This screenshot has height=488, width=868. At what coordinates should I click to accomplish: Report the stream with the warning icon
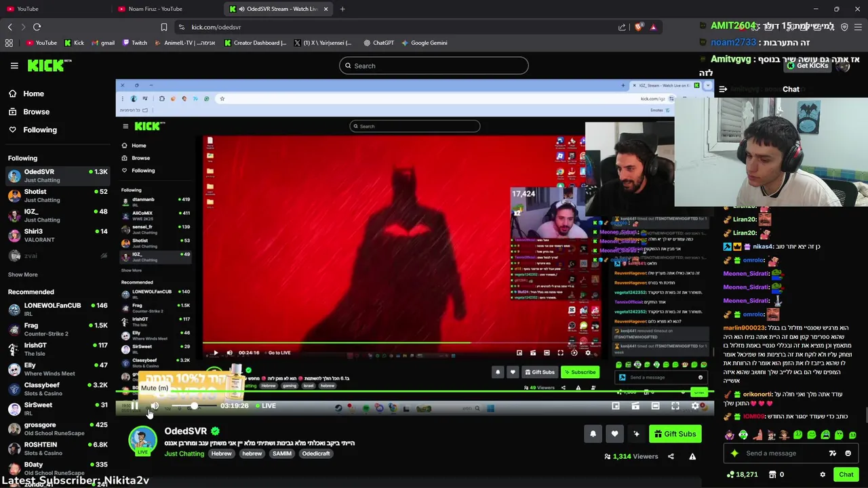tap(692, 457)
